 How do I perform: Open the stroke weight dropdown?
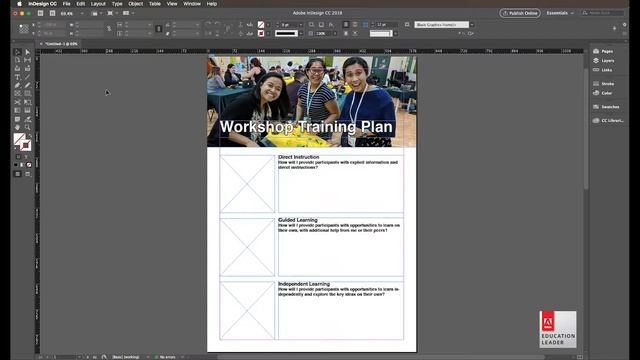point(301,25)
